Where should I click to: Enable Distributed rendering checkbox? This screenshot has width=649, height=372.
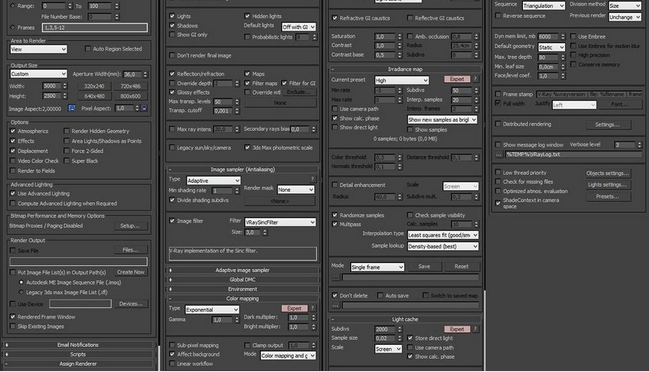point(498,124)
